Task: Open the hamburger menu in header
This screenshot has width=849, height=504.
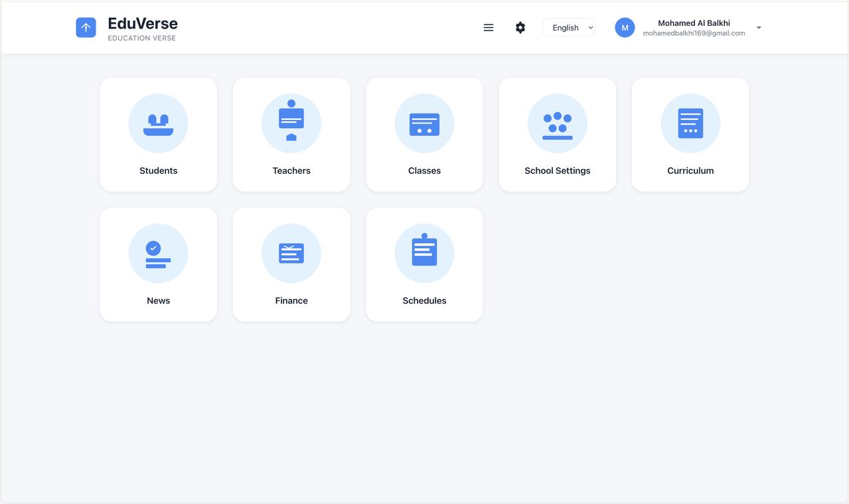Action: pyautogui.click(x=489, y=28)
